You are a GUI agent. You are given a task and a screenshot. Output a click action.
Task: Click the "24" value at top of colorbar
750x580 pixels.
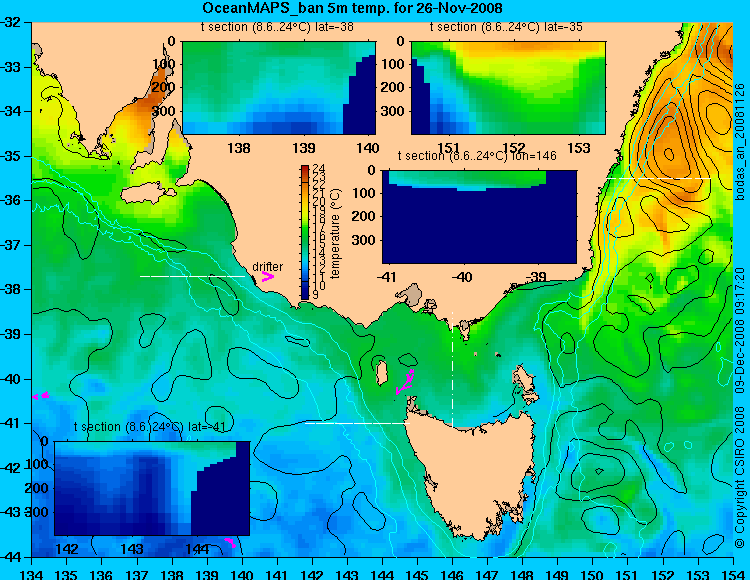[x=319, y=169]
